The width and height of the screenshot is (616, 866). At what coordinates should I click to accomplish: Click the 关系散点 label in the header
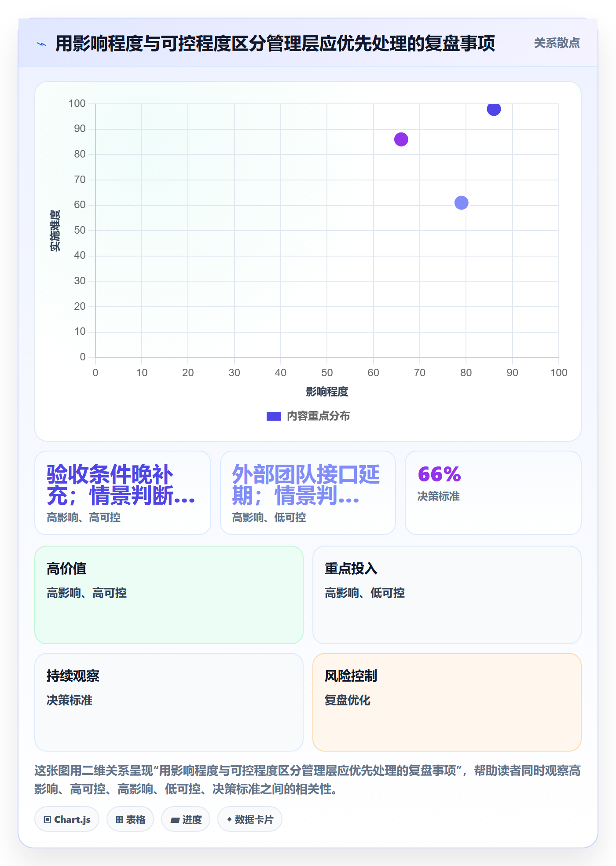(x=557, y=43)
